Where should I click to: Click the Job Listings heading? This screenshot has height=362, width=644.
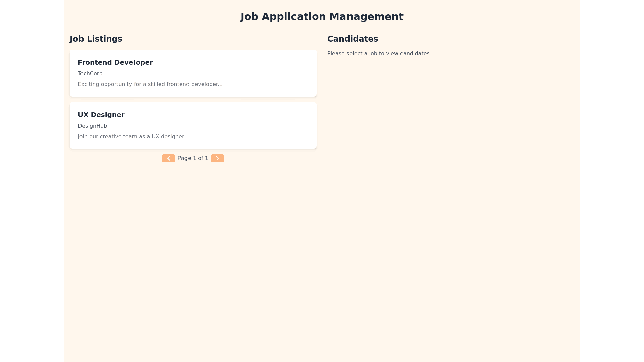point(96,39)
